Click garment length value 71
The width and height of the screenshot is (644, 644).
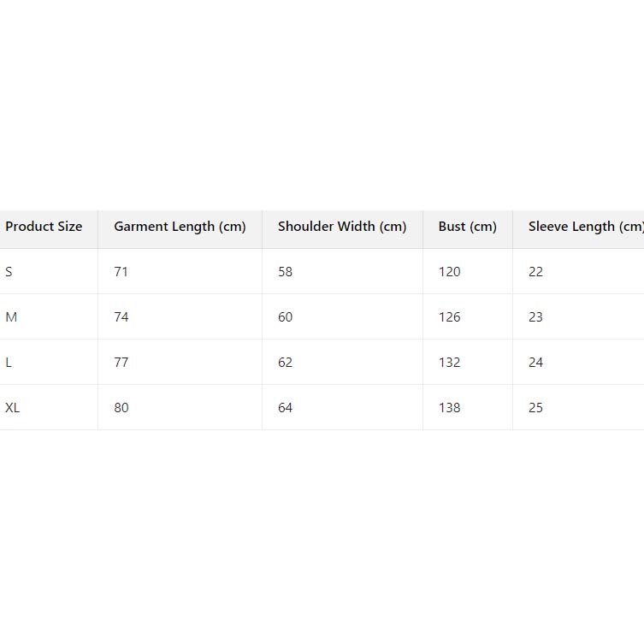(x=121, y=272)
